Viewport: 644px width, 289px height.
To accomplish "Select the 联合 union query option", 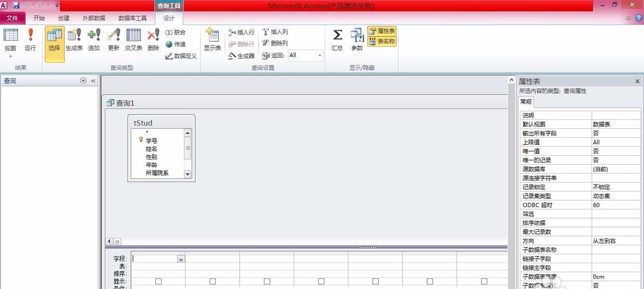I will (175, 32).
